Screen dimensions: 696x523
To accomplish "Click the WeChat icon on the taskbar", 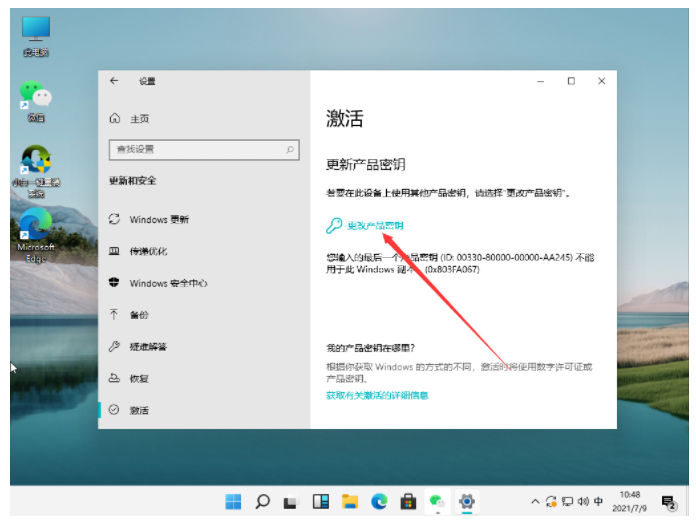I will 437,501.
